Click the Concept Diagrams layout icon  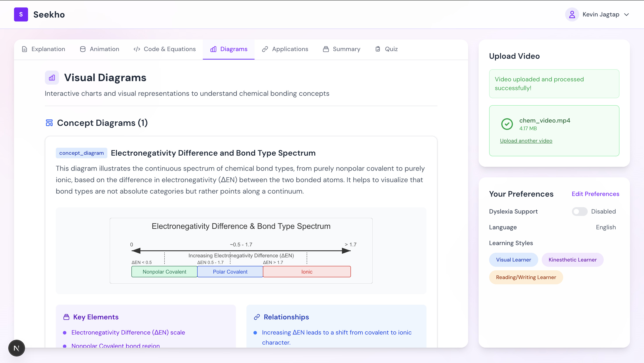click(x=49, y=123)
